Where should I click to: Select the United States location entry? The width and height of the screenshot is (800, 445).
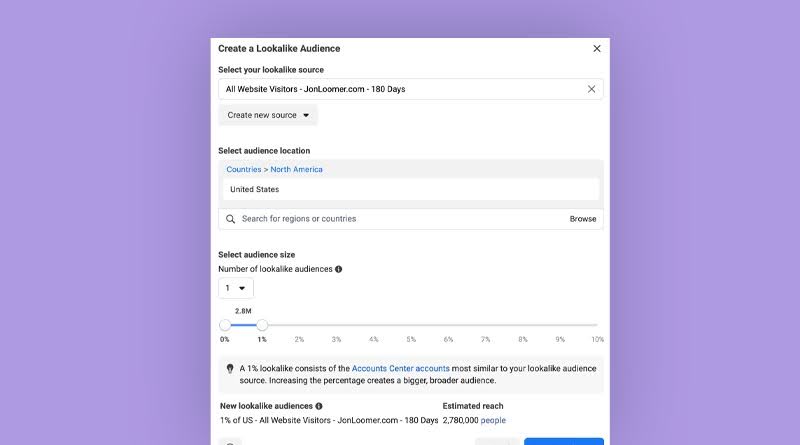point(411,189)
